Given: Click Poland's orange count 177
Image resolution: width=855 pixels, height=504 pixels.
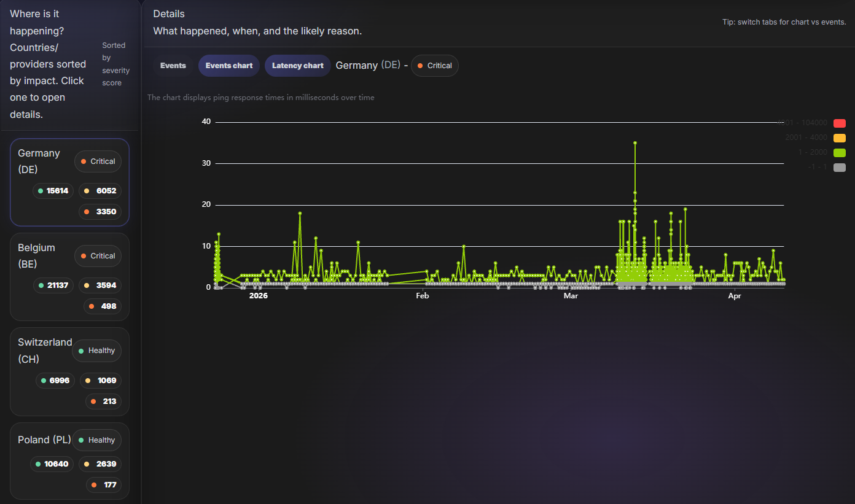Looking at the screenshot, I should pyautogui.click(x=104, y=485).
